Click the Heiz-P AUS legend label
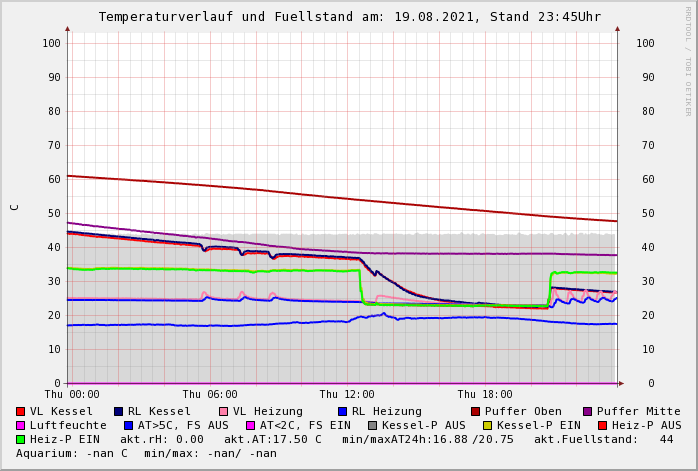This screenshot has width=698, height=471. click(646, 425)
